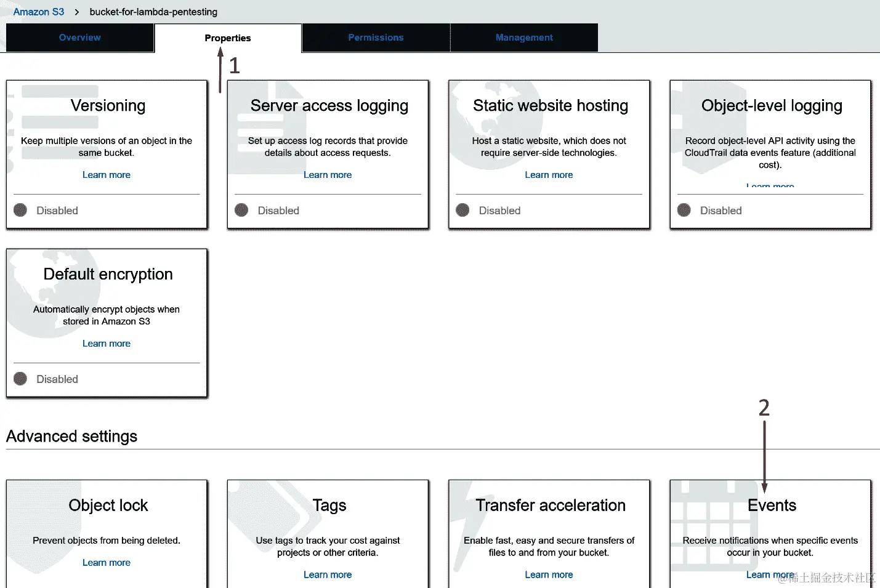880x588 pixels.
Task: Open the Tags card
Action: [x=328, y=534]
